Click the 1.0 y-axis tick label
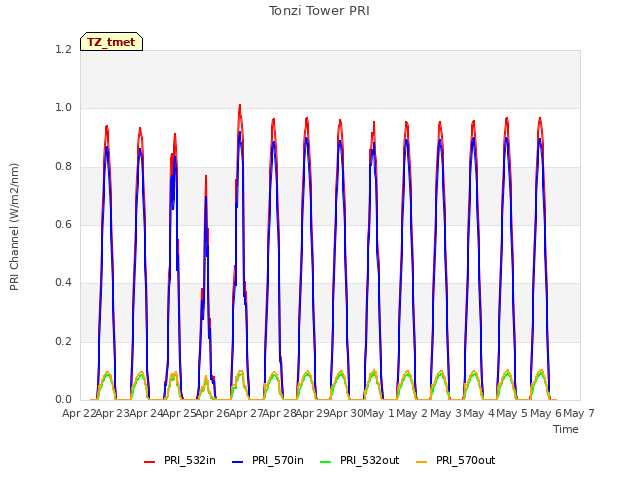Viewport: 640px width, 480px height. [x=63, y=108]
